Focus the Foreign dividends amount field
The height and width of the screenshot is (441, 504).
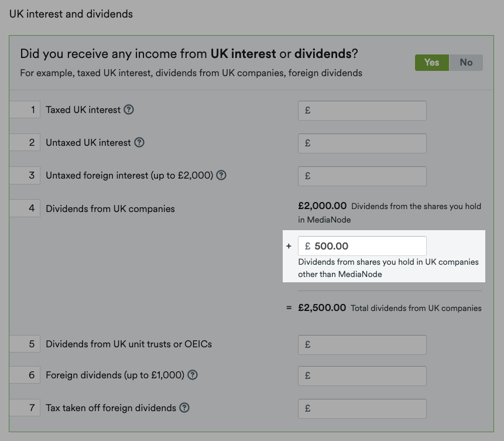pos(362,376)
